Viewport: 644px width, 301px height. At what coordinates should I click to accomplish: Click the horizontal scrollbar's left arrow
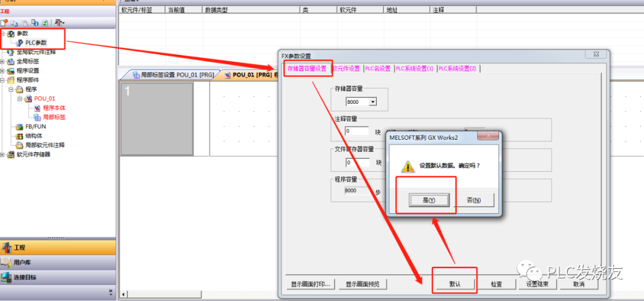pyautogui.click(x=123, y=294)
